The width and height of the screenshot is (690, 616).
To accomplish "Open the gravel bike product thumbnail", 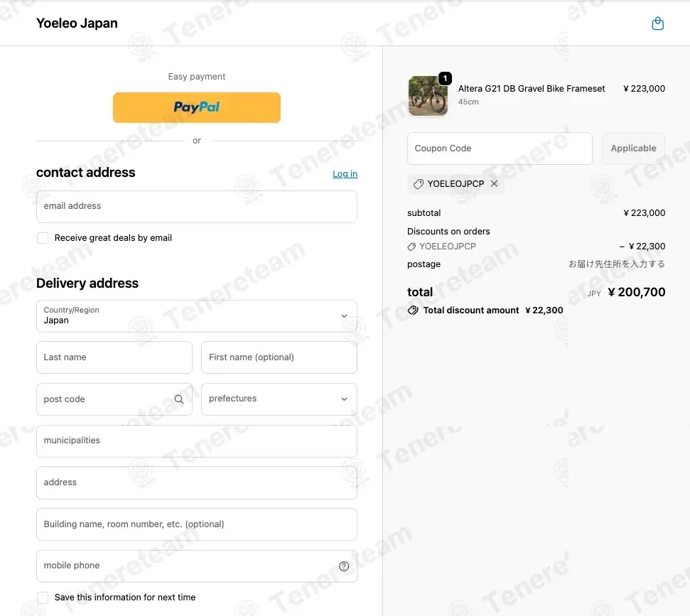I will (x=428, y=96).
